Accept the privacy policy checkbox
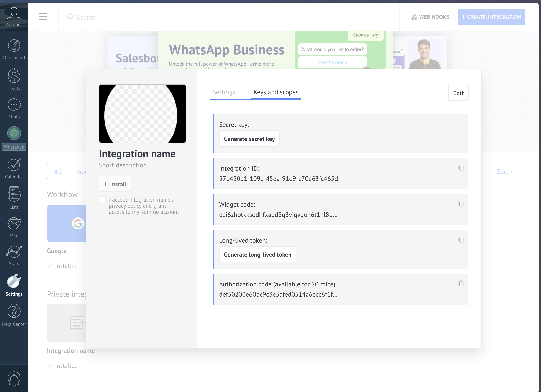Image resolution: width=541 pixels, height=392 pixels. click(x=102, y=200)
